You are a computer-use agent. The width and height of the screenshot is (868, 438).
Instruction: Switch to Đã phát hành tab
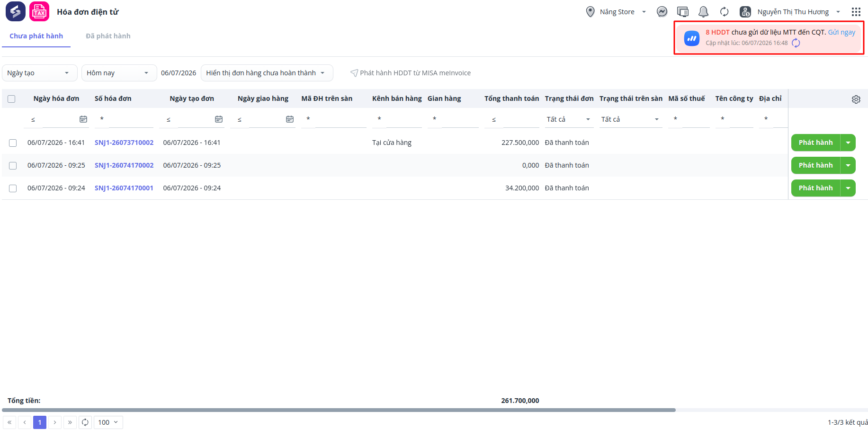coord(108,36)
